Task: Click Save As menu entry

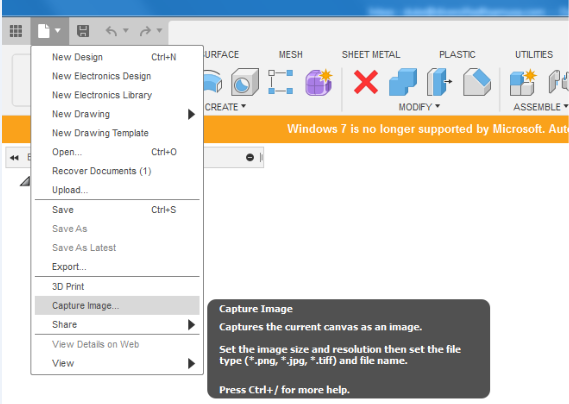Action: (x=117, y=228)
